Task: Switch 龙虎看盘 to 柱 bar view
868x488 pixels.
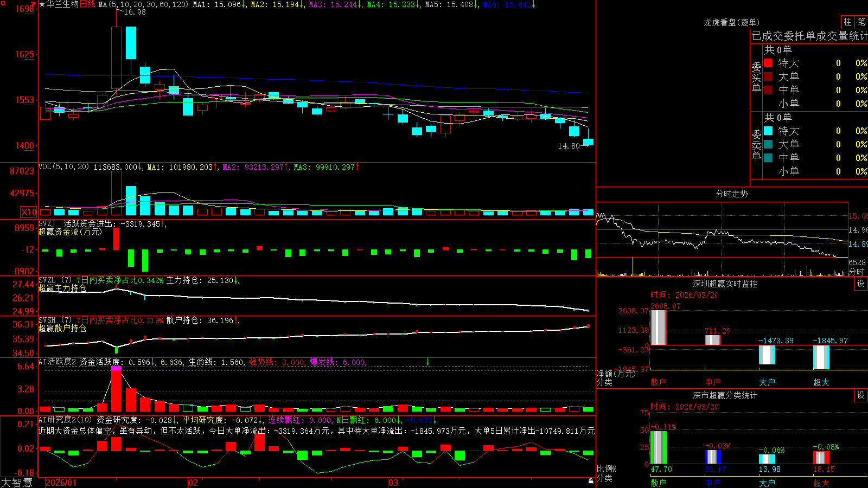Action: coord(847,22)
